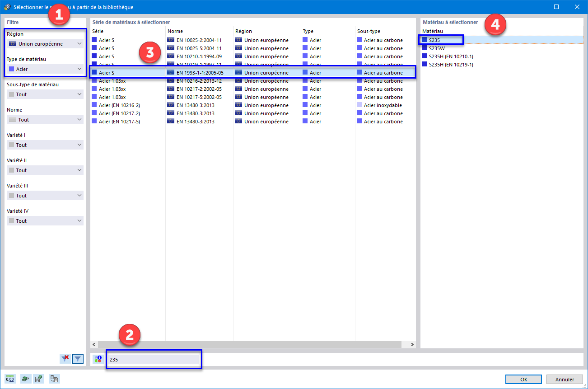Select material S235H (EN 10210-1)
This screenshot has width=588, height=389.
[x=501, y=56]
